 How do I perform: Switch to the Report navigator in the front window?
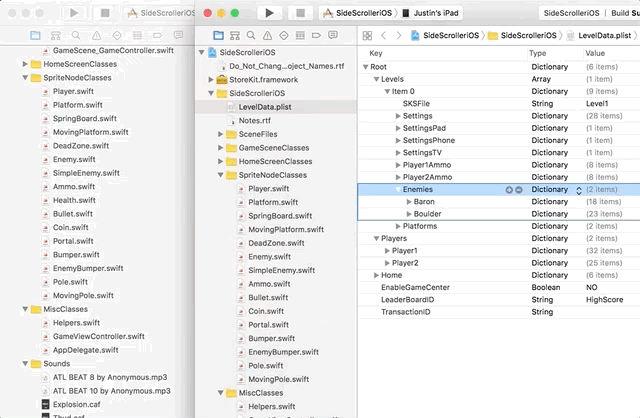click(x=329, y=35)
